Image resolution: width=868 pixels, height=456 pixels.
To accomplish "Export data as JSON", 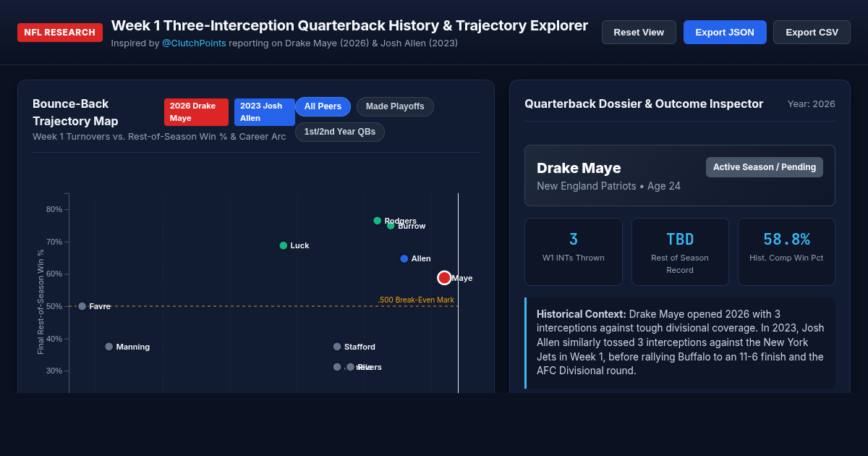I will click(725, 32).
